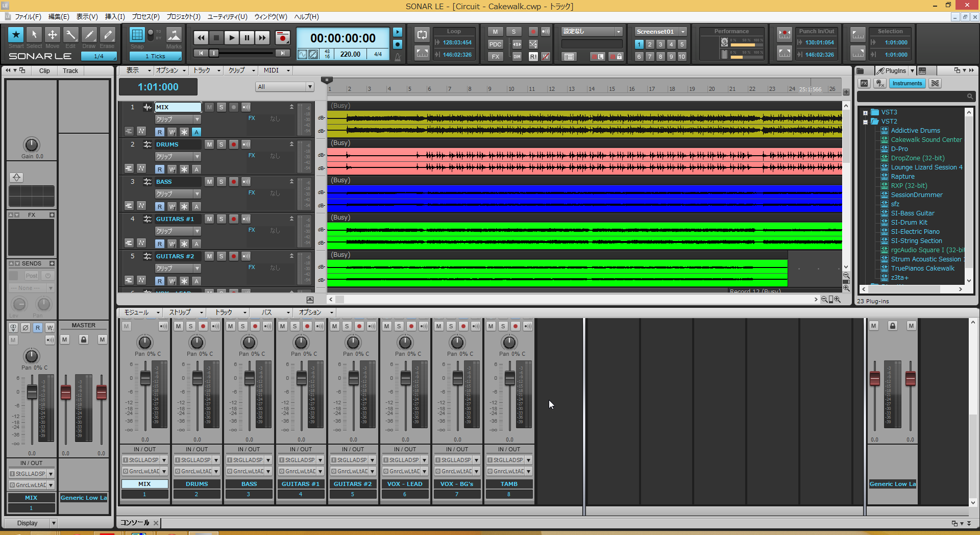980x535 pixels.
Task: Click the BASS strip Pan knob
Action: point(249,342)
